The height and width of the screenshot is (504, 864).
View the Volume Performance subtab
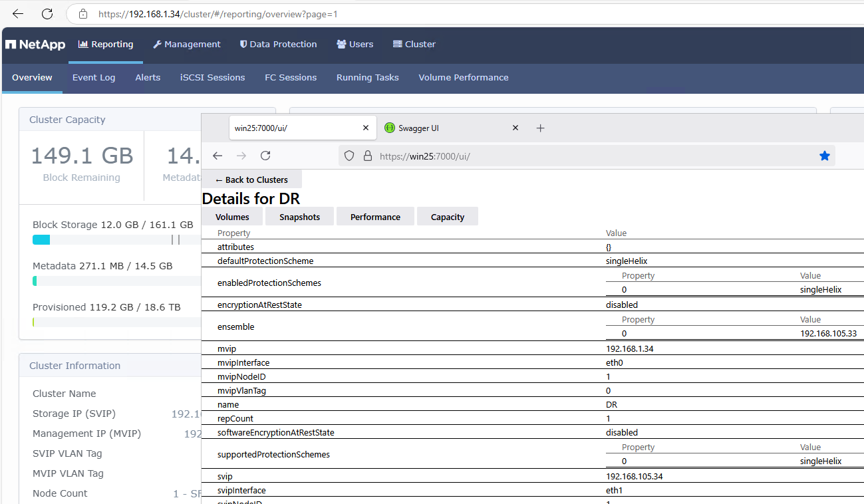point(464,78)
